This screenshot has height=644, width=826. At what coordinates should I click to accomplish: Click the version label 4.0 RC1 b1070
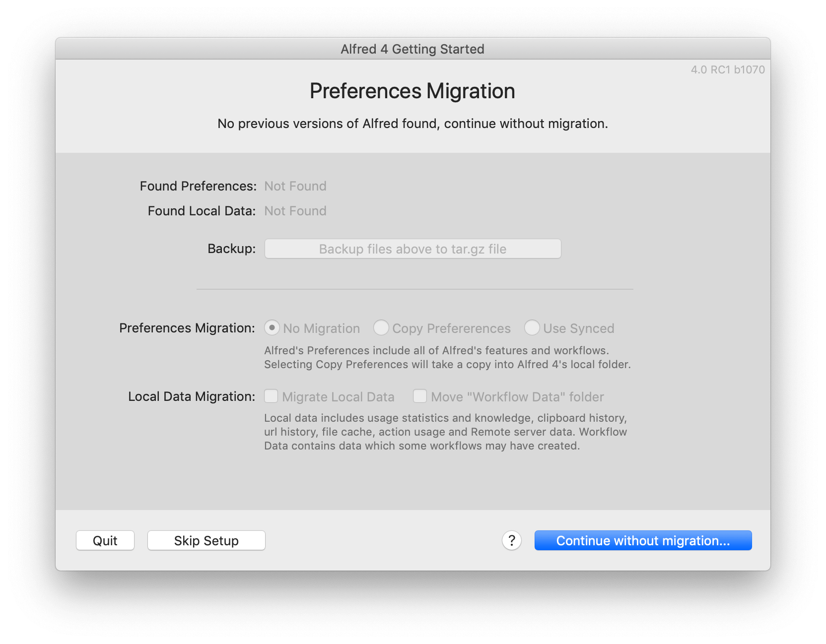pyautogui.click(x=728, y=69)
